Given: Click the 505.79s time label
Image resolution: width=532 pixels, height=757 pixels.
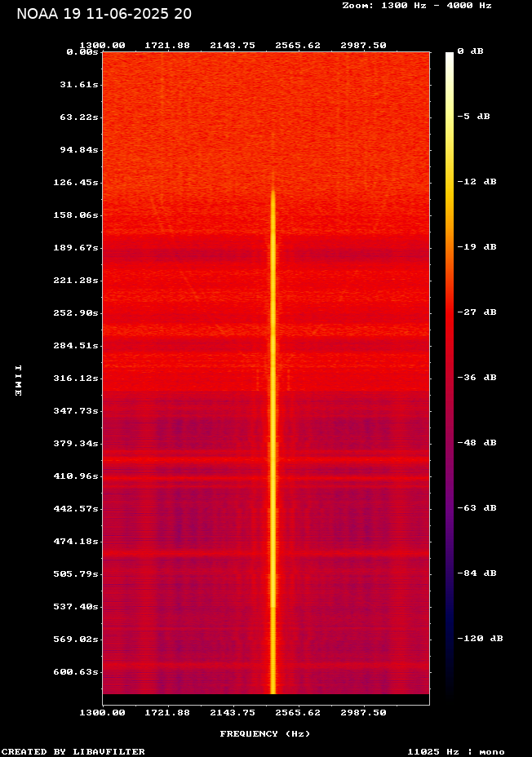Looking at the screenshot, I should point(76,574).
